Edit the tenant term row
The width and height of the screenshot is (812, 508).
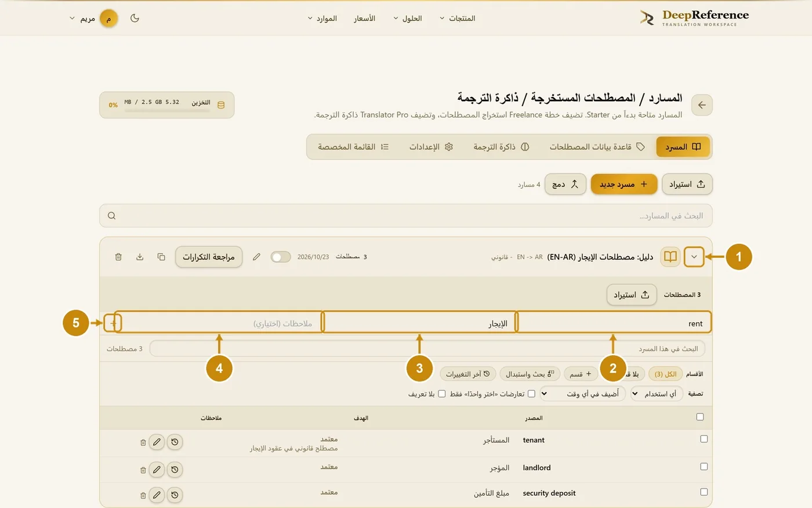pos(157,442)
